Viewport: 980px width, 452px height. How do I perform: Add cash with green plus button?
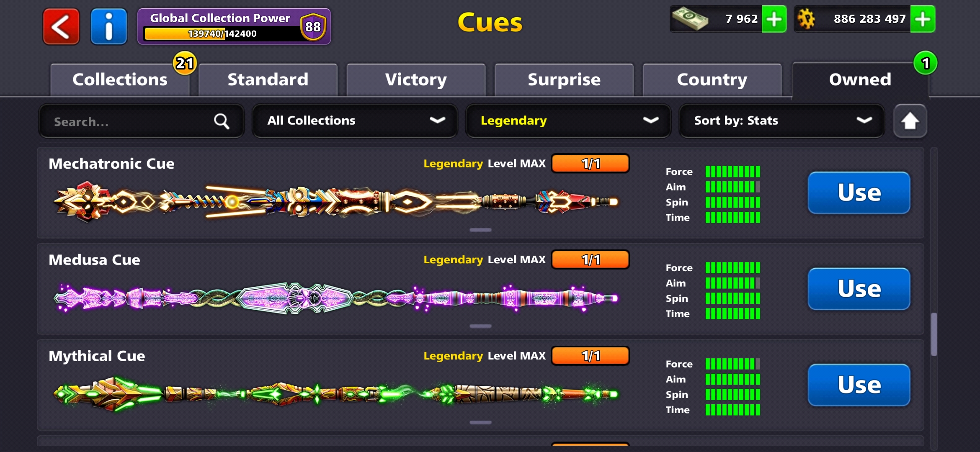(x=774, y=19)
